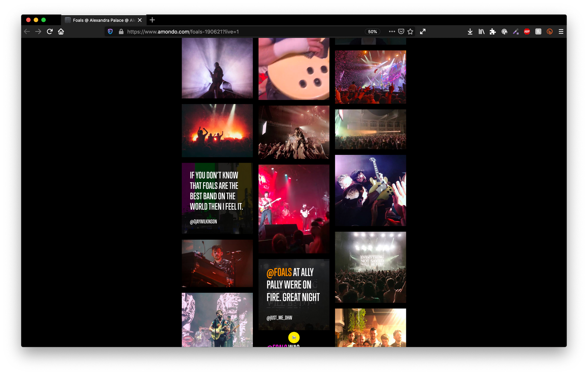Go forward to the next page
This screenshot has height=375, width=588.
(x=38, y=31)
